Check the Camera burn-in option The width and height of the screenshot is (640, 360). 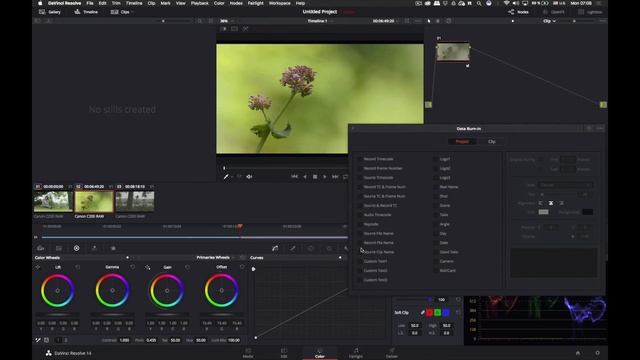click(436, 261)
